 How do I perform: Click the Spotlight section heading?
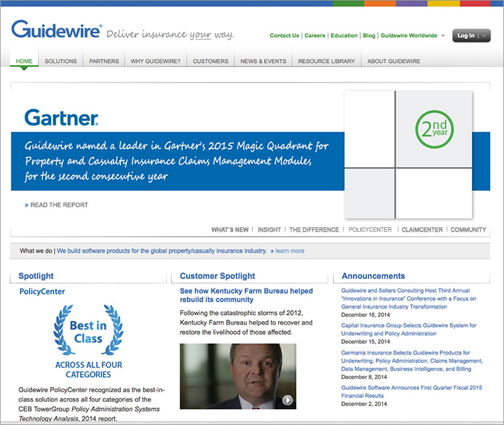click(36, 276)
